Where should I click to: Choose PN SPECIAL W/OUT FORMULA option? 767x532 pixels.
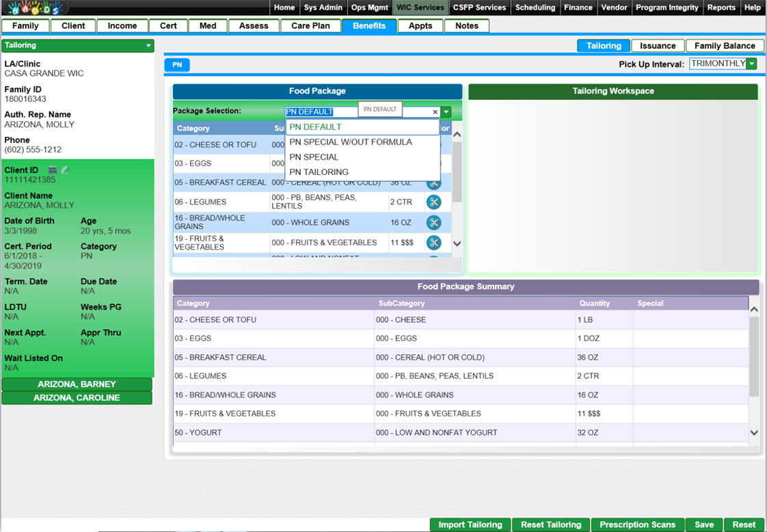pos(351,142)
